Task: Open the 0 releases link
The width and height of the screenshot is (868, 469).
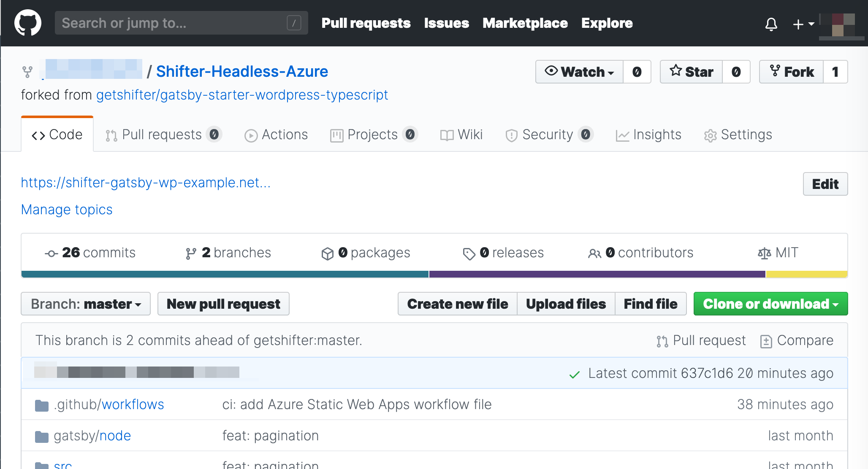Action: pyautogui.click(x=503, y=253)
